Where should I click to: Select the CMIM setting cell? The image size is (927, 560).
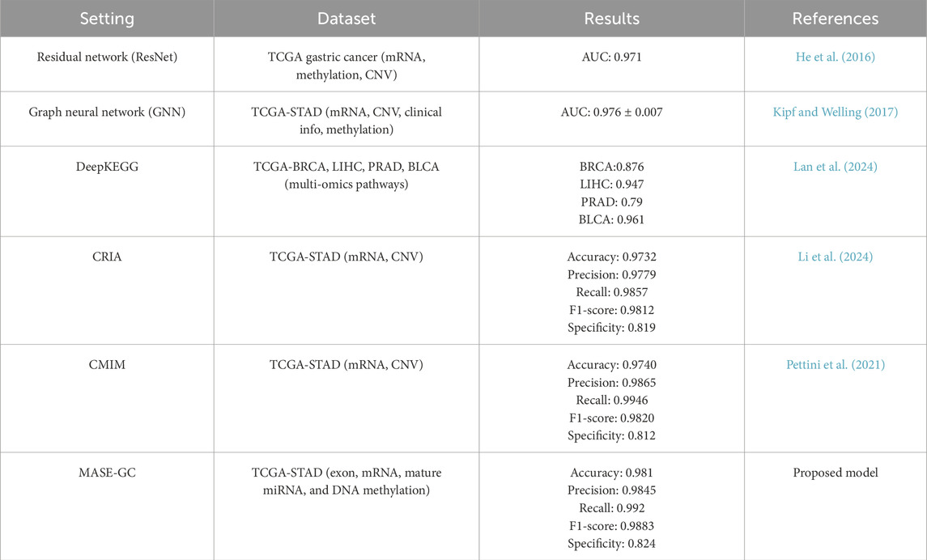pyautogui.click(x=107, y=365)
